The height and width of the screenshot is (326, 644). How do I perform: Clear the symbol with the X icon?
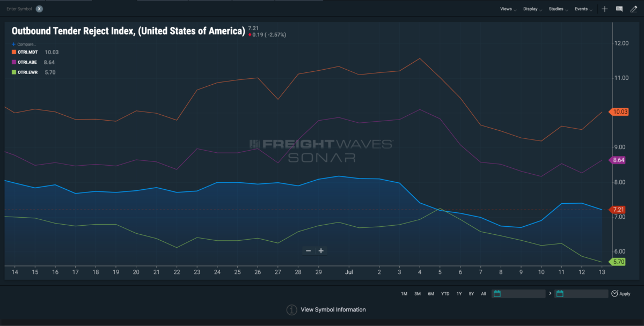[39, 9]
